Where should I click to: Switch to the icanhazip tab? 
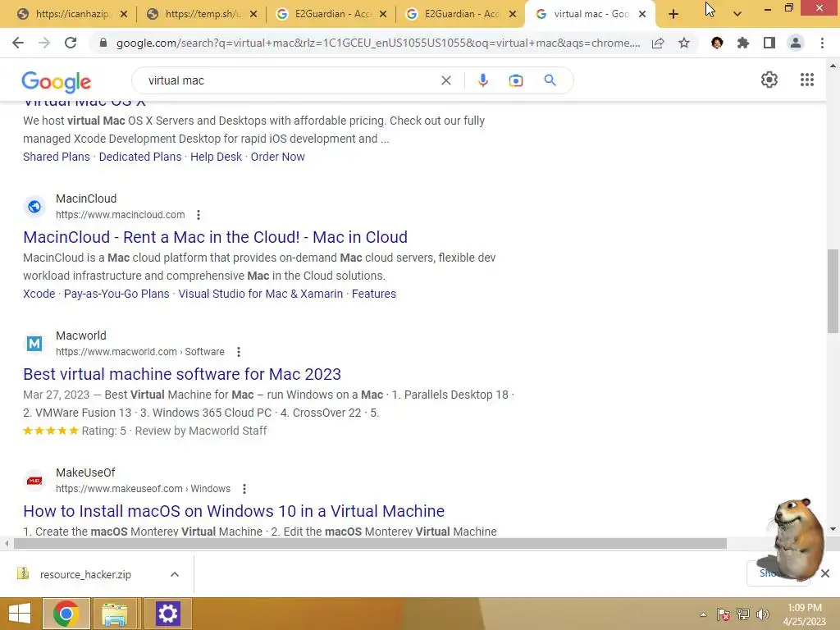pos(72,14)
